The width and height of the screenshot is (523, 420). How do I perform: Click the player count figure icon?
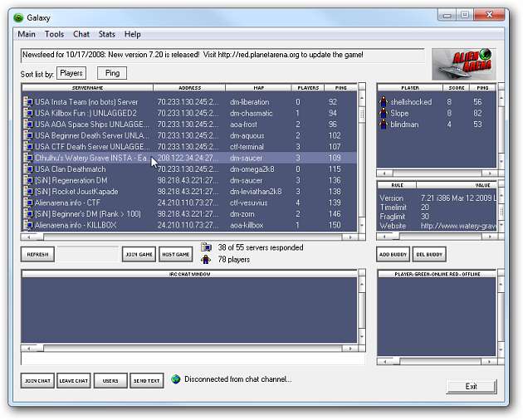(207, 260)
